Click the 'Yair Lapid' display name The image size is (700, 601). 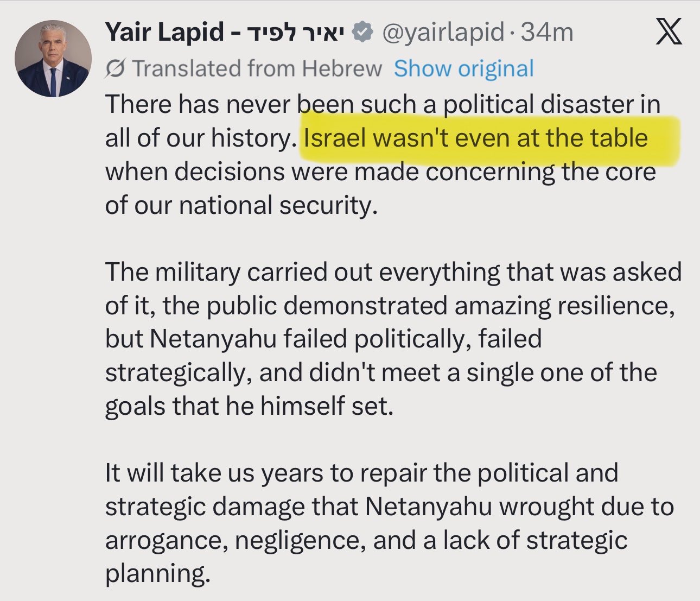tap(164, 33)
